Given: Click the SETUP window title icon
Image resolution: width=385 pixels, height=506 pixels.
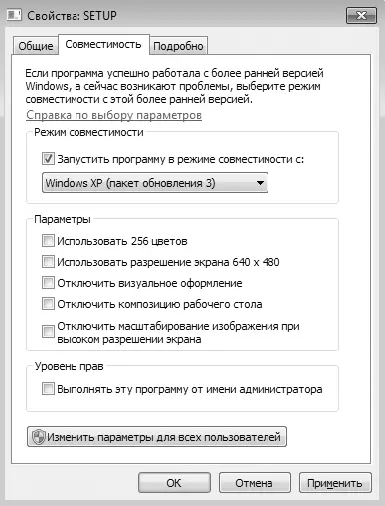Looking at the screenshot, I should pyautogui.click(x=14, y=16).
